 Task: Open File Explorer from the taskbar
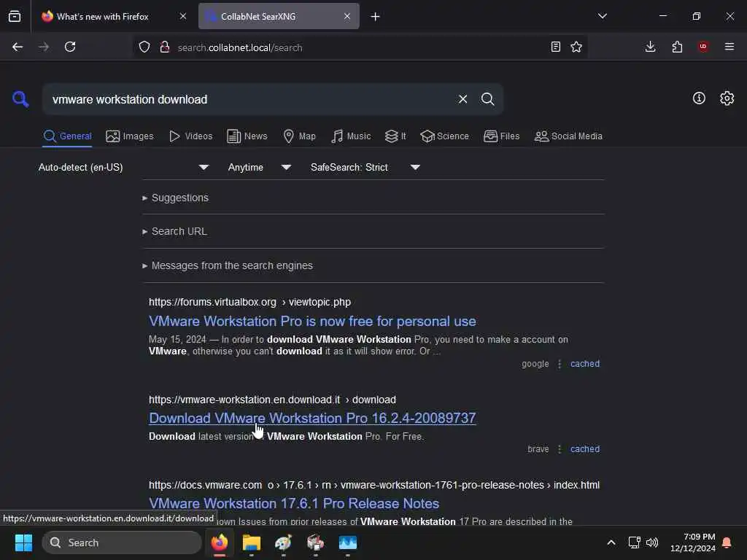(x=252, y=542)
